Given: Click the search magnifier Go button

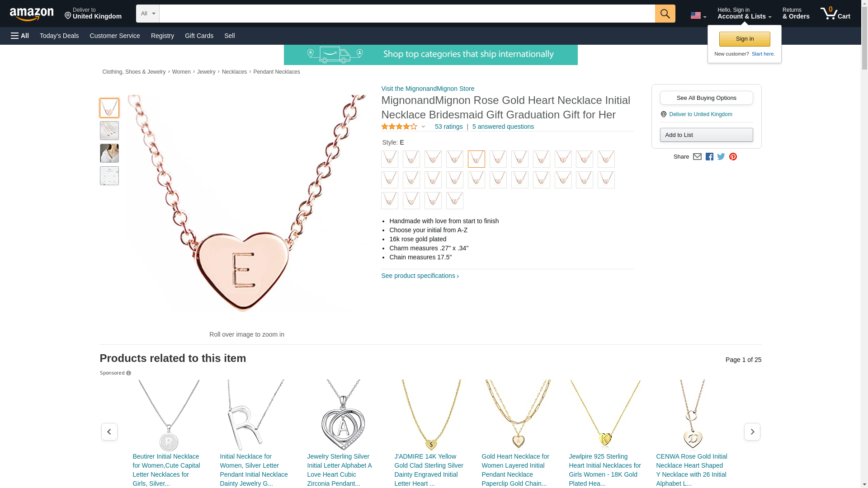Looking at the screenshot, I should click(x=665, y=14).
